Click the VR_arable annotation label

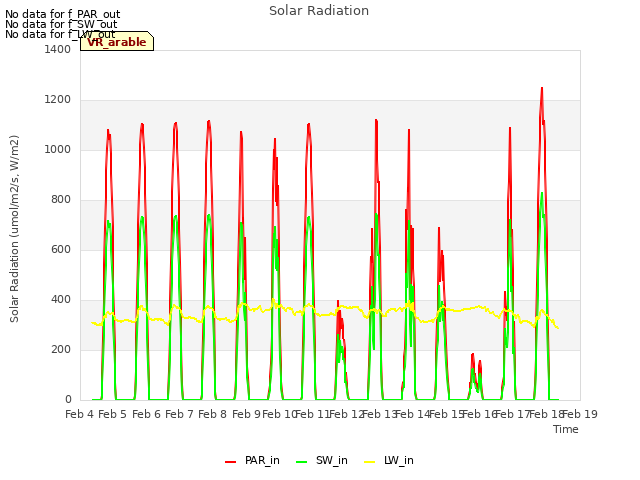(117, 42)
